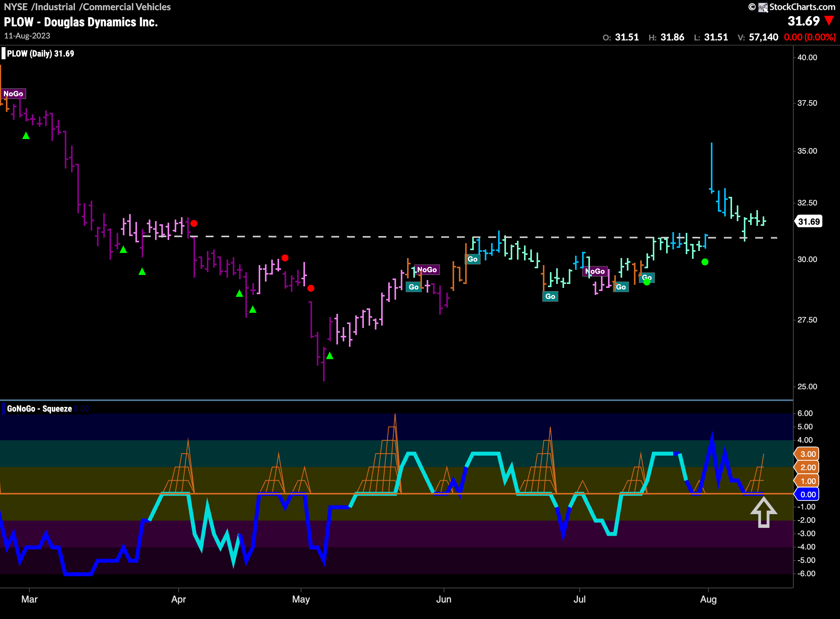Click the May label on the time axis
840x619 pixels.
tap(301, 599)
